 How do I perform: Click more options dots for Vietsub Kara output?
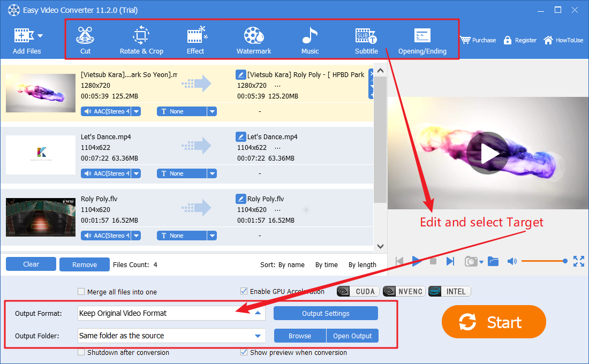(277, 86)
